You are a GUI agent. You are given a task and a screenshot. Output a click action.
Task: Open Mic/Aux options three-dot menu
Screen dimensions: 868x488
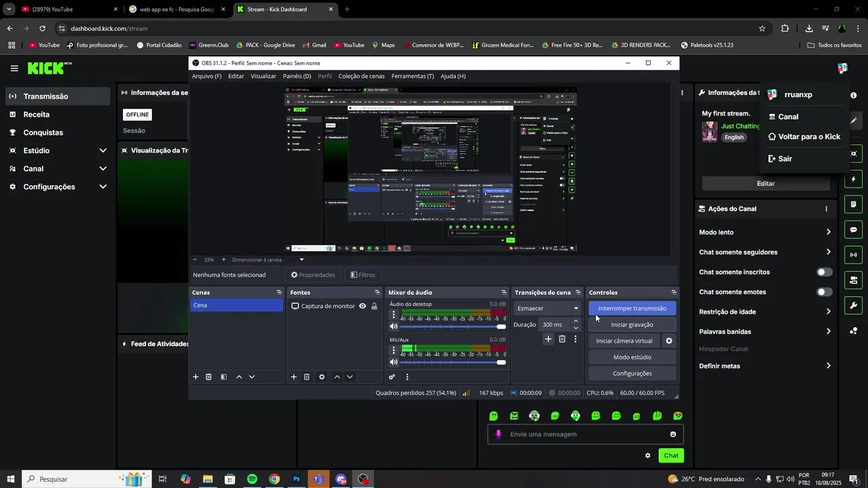pyautogui.click(x=394, y=350)
